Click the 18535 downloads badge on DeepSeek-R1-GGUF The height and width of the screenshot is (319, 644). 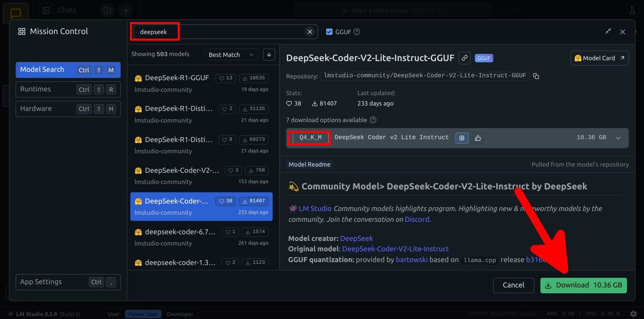click(254, 78)
